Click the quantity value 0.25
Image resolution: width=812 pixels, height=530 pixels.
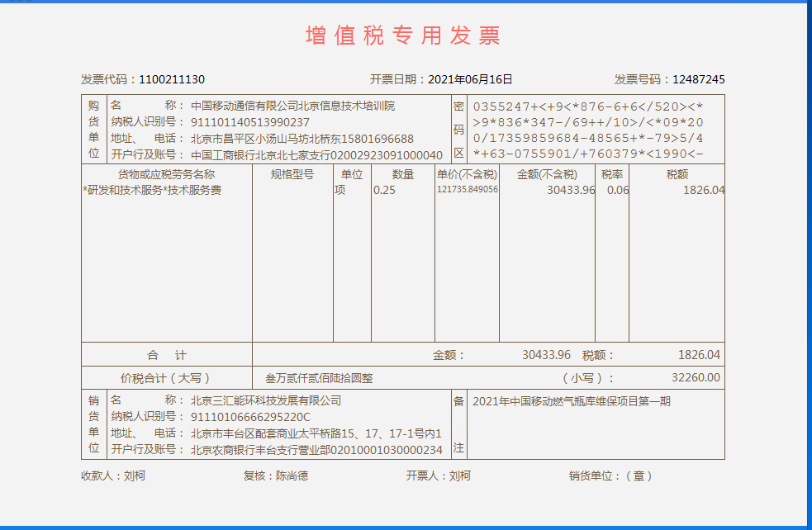(x=384, y=191)
